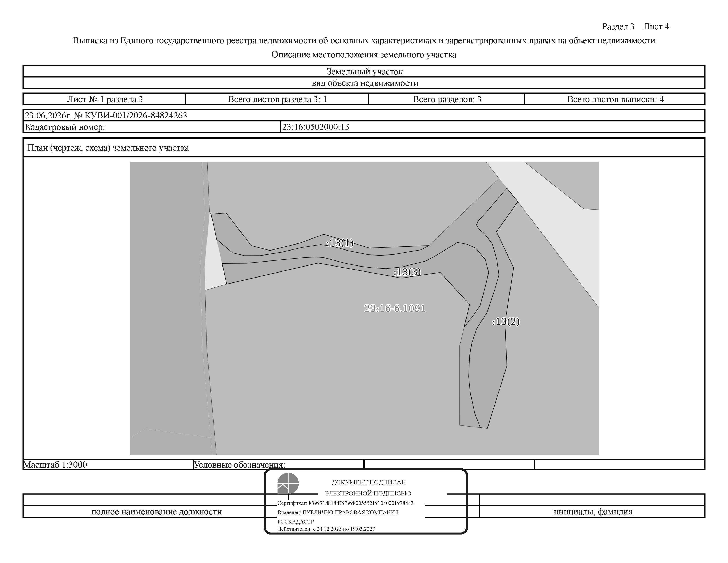This screenshot has width=728, height=563.
Task: Select the cadastral number value "23:16:0502000:13"
Action: point(316,127)
